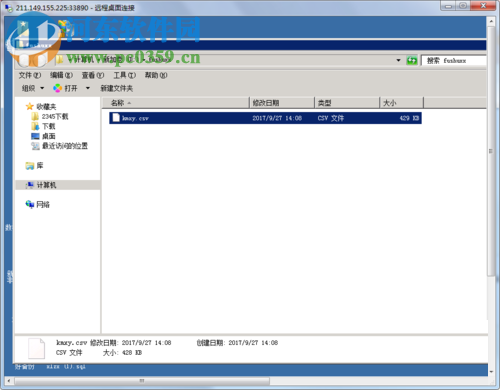Minimize the remote desktop connection window
The width and height of the screenshot is (500, 390).
coord(448,6)
